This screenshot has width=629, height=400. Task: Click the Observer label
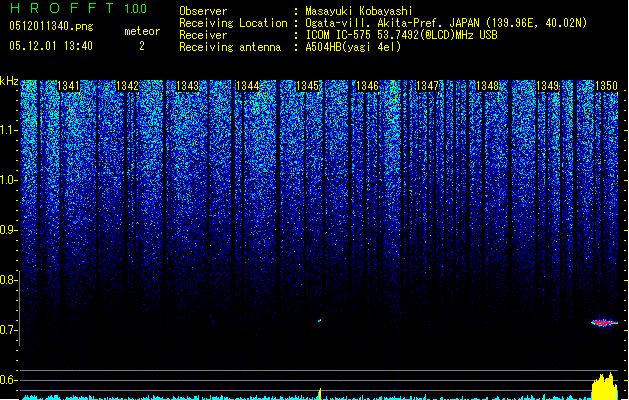coord(203,11)
